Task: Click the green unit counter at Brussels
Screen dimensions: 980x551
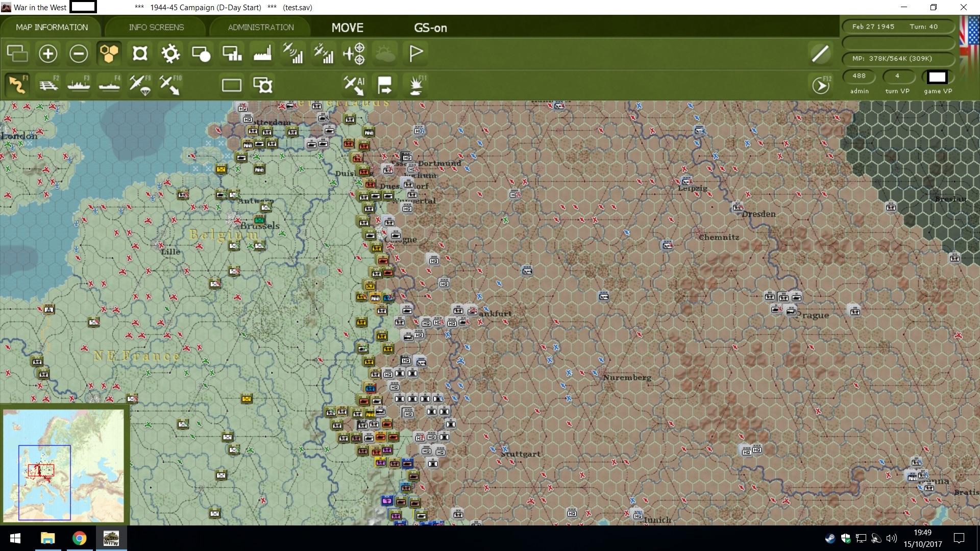Action: (x=259, y=220)
